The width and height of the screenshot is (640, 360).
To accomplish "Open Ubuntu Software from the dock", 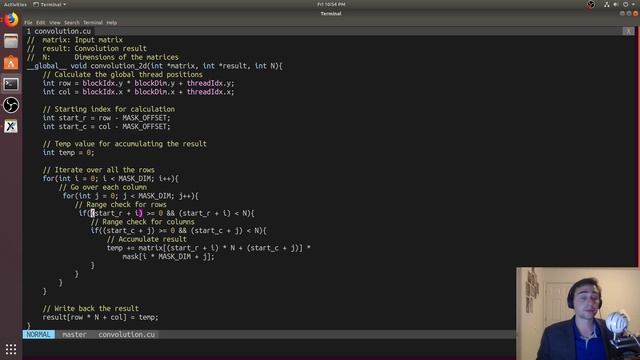I will pos(11,63).
